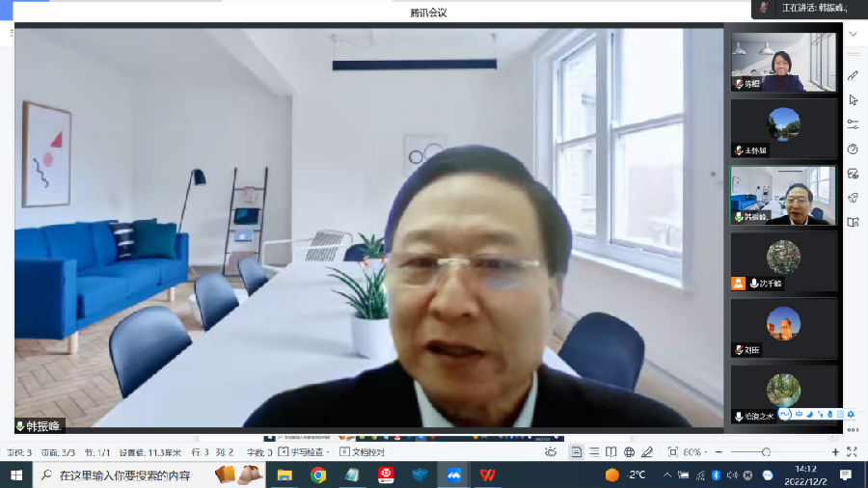Screen dimensions: 868x488
Task: Toggle 拼写检查 spell check in status bar
Action: pos(303,451)
